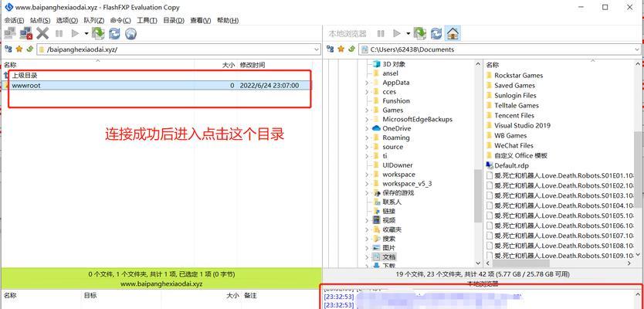
Task: Go up a folder with remote green arrow
Action: coord(29,49)
